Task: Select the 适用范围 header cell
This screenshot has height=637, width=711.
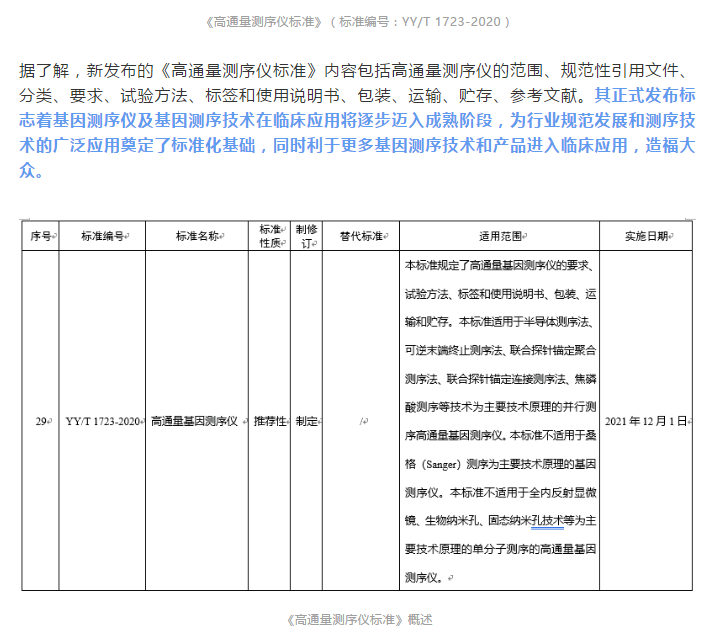Action: pos(500,236)
